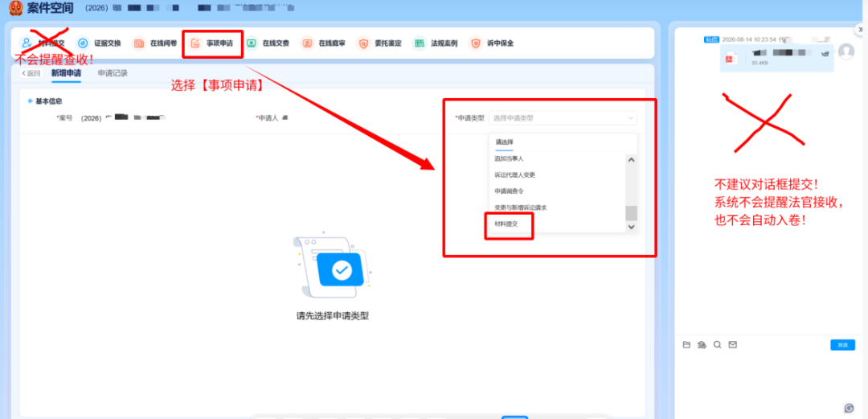This screenshot has width=868, height=419.
Task: Choose 材料提交 in the dropdown list
Action: [506, 224]
